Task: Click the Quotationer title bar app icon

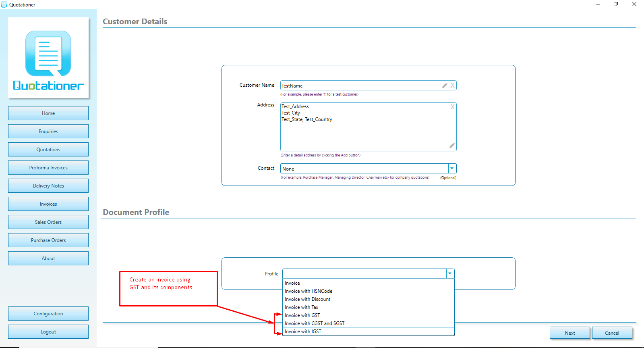Action: coord(4,4)
